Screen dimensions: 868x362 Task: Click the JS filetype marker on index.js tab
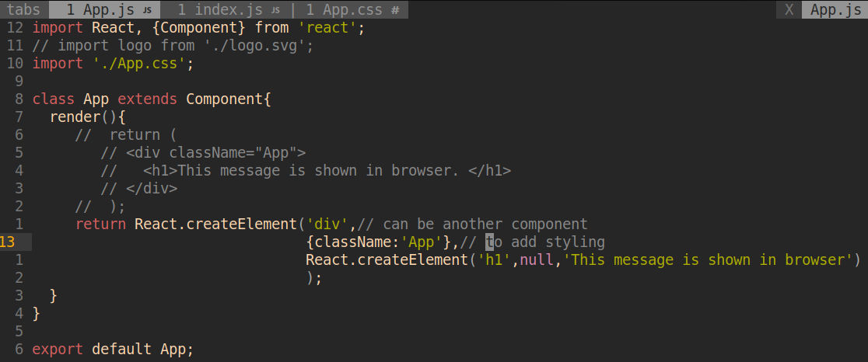click(275, 11)
